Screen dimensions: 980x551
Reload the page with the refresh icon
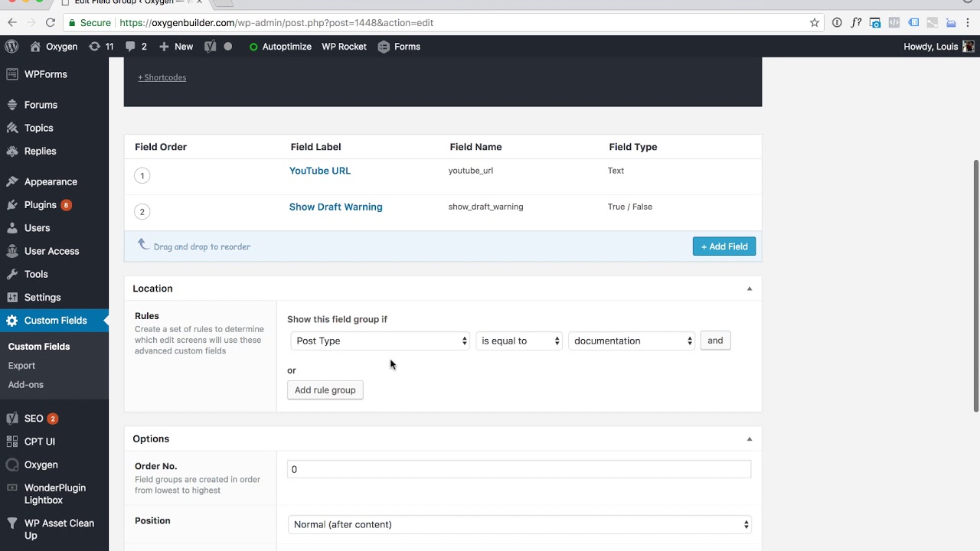pos(51,23)
